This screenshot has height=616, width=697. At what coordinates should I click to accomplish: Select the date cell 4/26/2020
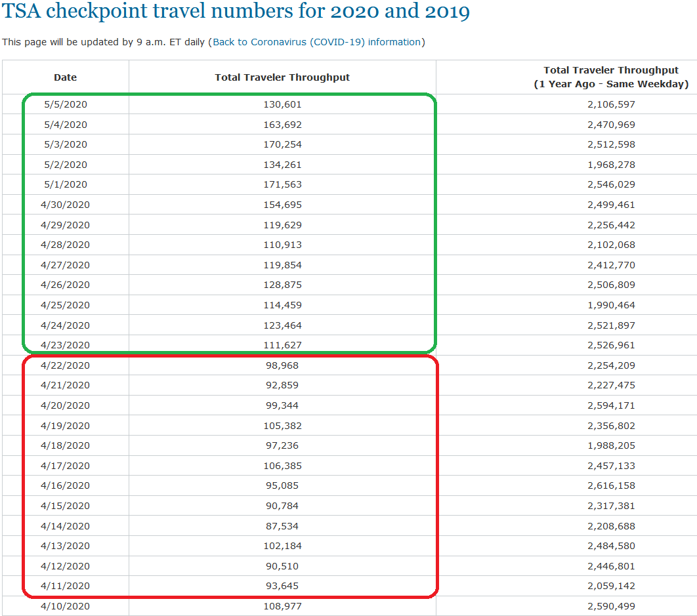(66, 285)
